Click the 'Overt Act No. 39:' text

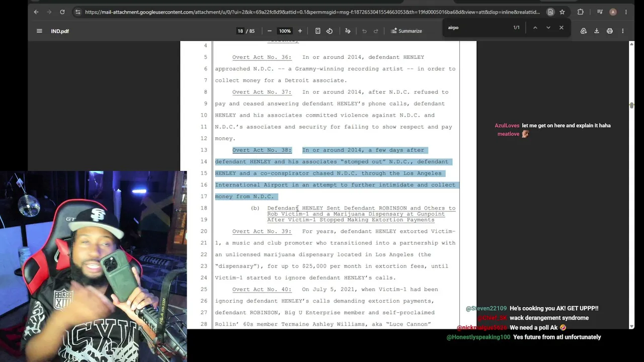pos(262,231)
